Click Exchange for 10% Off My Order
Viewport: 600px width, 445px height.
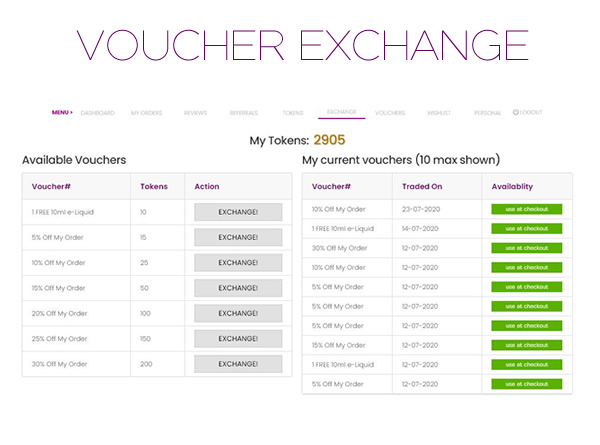point(238,263)
